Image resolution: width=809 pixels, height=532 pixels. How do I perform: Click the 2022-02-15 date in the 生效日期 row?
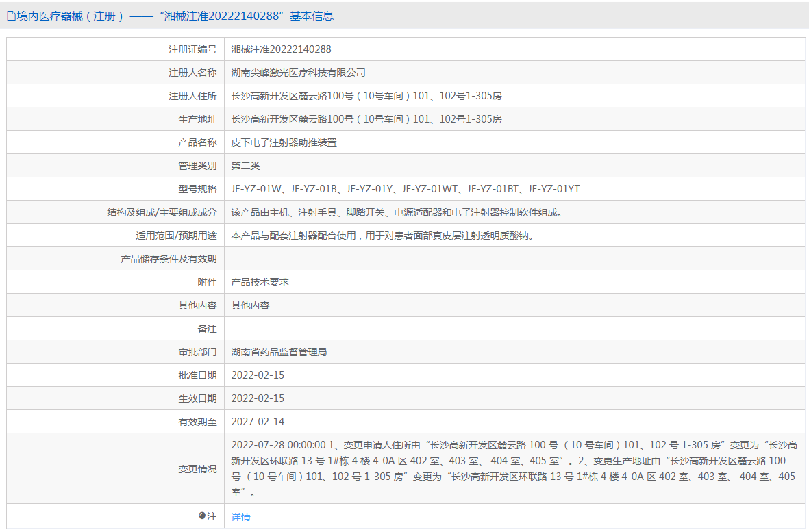coord(258,398)
